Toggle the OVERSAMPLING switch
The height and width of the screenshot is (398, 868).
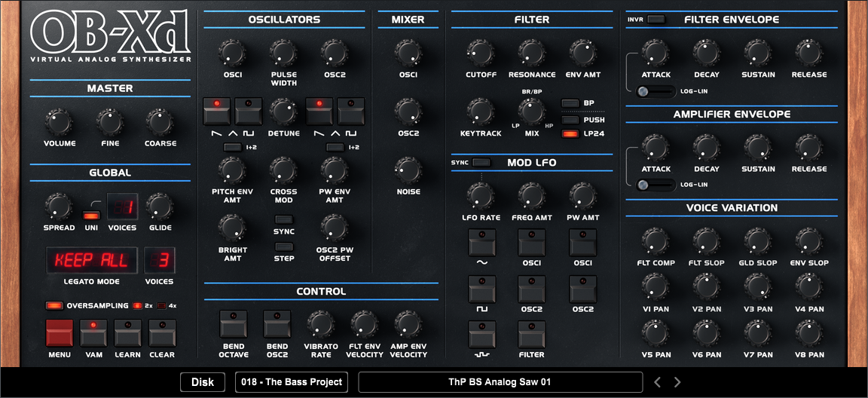[x=55, y=305]
